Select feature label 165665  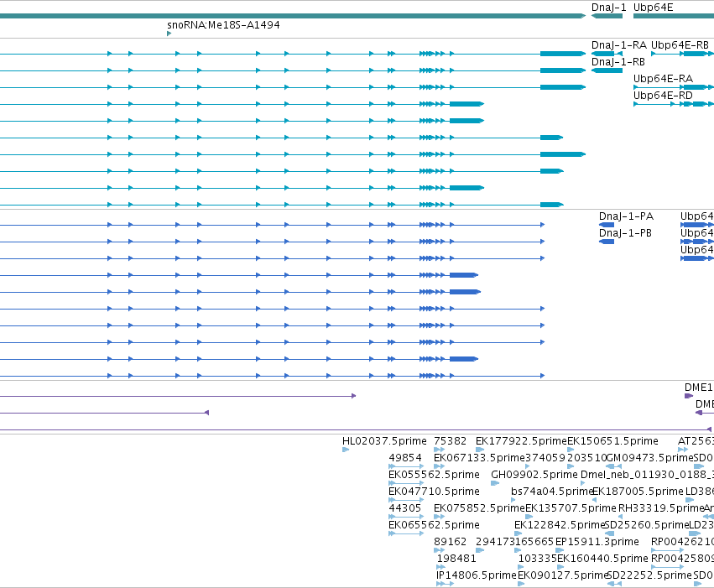(x=534, y=542)
